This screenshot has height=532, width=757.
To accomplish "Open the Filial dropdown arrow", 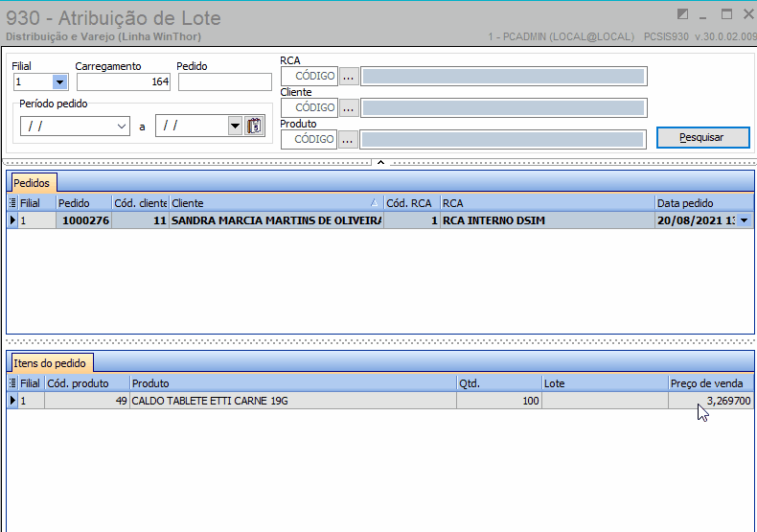I will (59, 82).
